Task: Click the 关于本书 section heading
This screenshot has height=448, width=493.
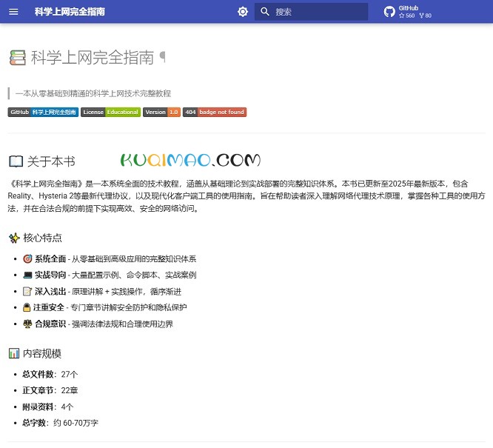Action: point(51,161)
